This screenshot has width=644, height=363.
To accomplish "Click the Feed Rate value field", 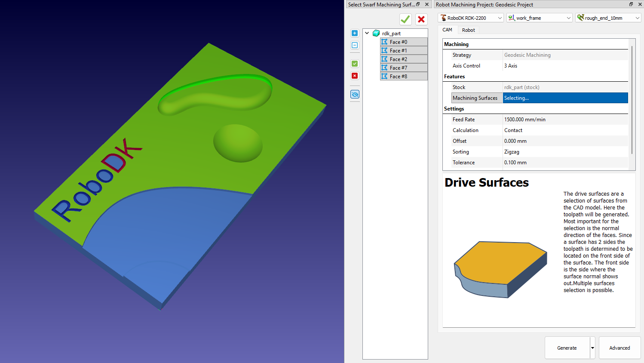I will pos(565,120).
